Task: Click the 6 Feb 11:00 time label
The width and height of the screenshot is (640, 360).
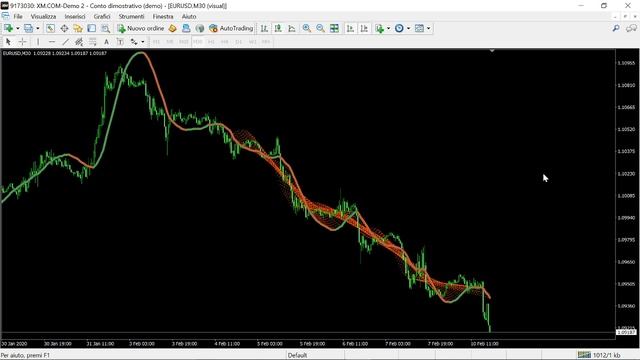Action: tap(355, 344)
